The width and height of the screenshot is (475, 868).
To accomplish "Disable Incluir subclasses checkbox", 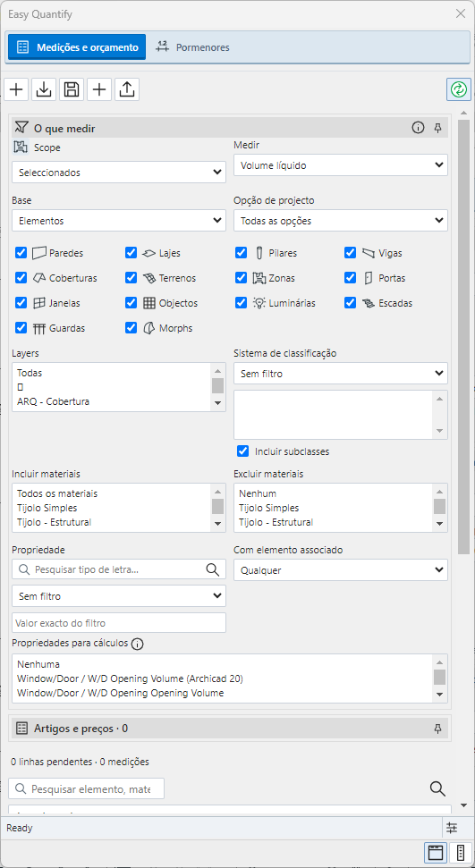I will [x=242, y=451].
